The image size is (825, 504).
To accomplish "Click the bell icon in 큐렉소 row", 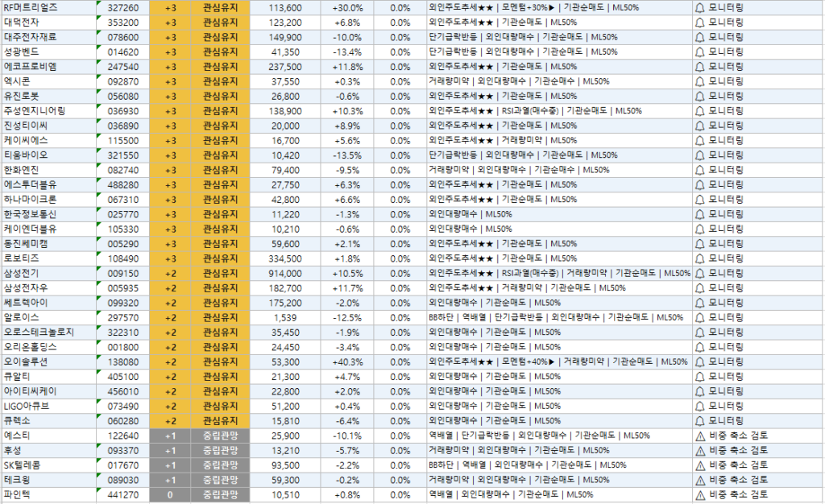I will coord(700,421).
